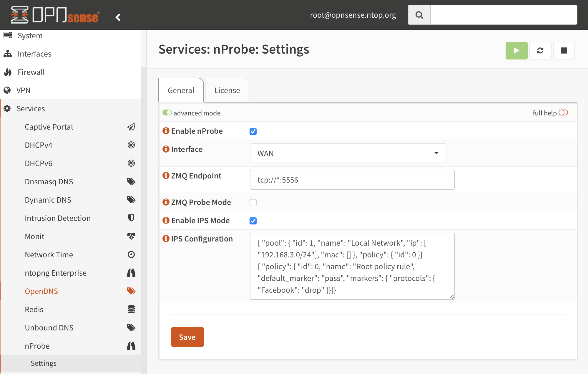Uncheck the Enable nProbe checkbox
The image size is (588, 374).
point(253,131)
